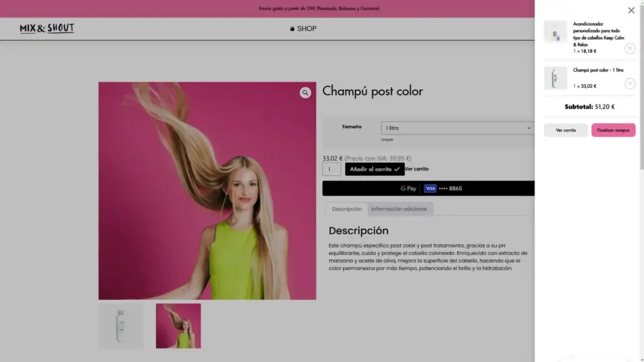This screenshot has height=362, width=644.
Task: Open Champú post color - 1 litro cart link
Action: (598, 70)
